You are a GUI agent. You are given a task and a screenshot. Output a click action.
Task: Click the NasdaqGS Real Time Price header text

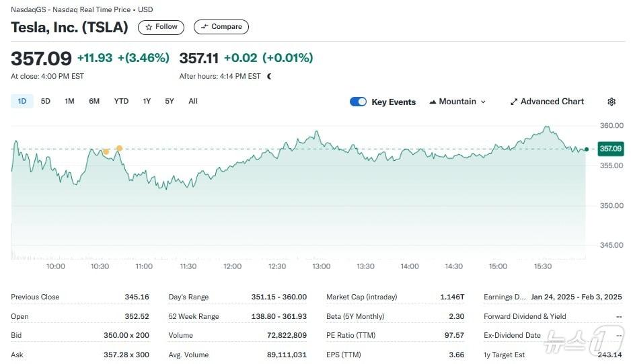coord(81,9)
